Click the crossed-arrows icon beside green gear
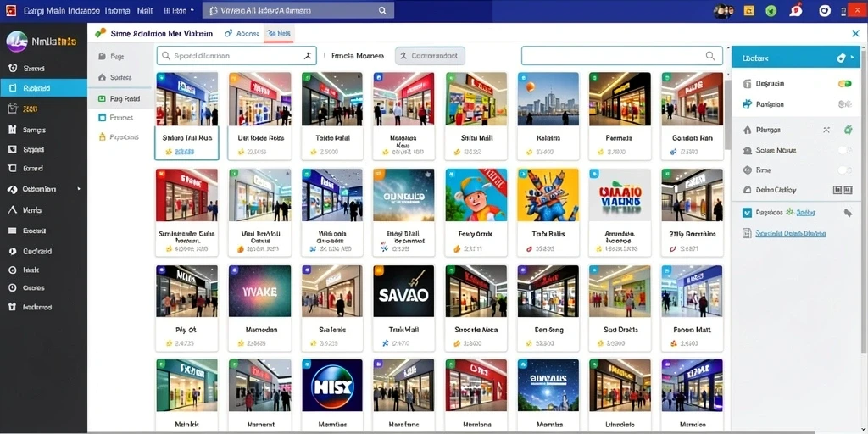 click(826, 130)
